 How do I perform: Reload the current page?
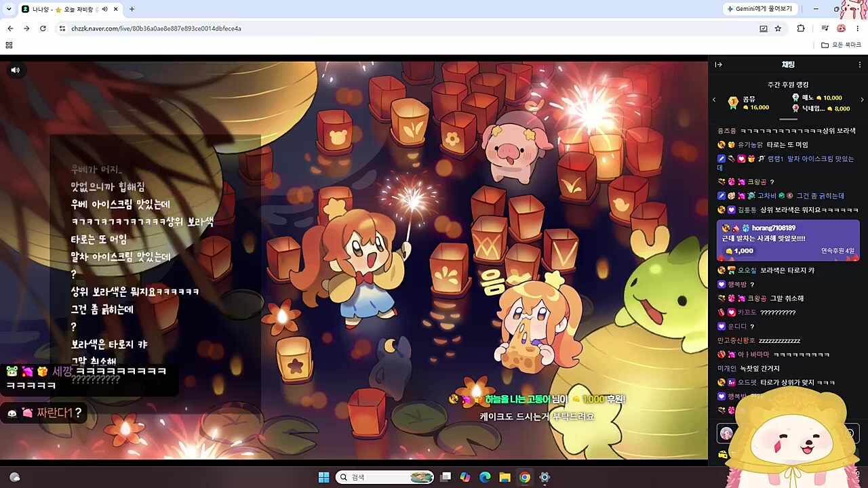tap(43, 28)
